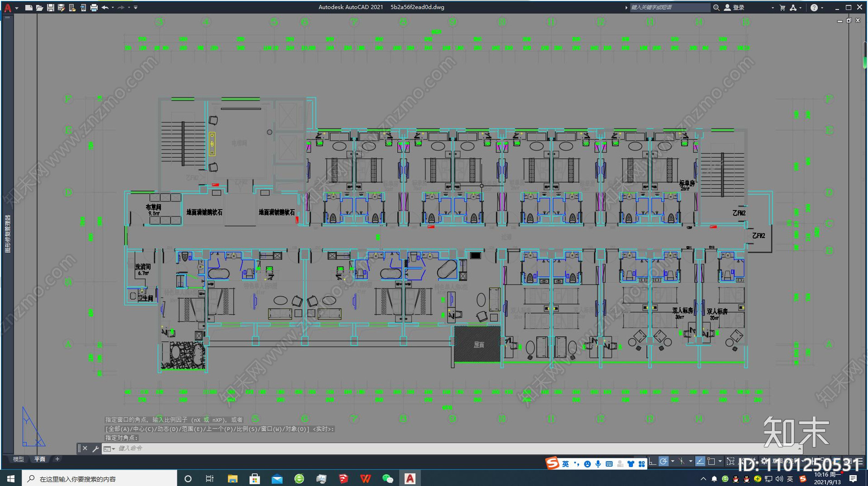
Task: Click the search magnifier icon
Action: (x=716, y=8)
